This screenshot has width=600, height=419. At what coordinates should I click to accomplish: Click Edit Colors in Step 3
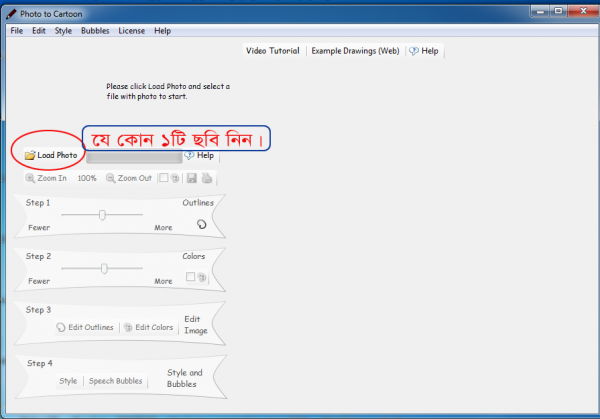point(149,327)
